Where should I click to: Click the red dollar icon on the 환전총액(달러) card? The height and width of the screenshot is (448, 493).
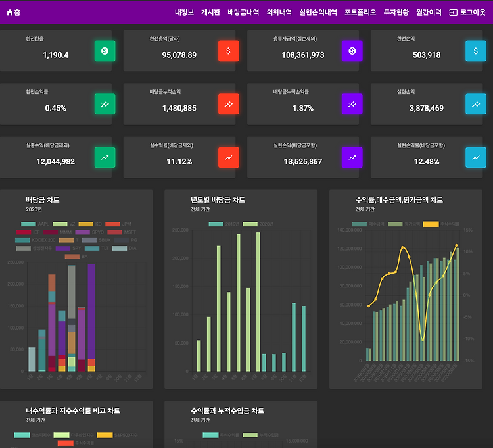(x=229, y=51)
